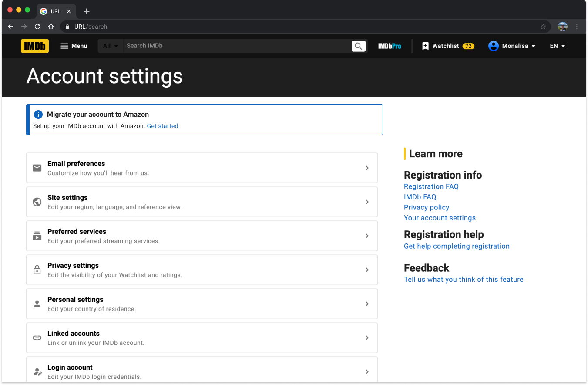Click Tell us what you think link

pos(464,280)
